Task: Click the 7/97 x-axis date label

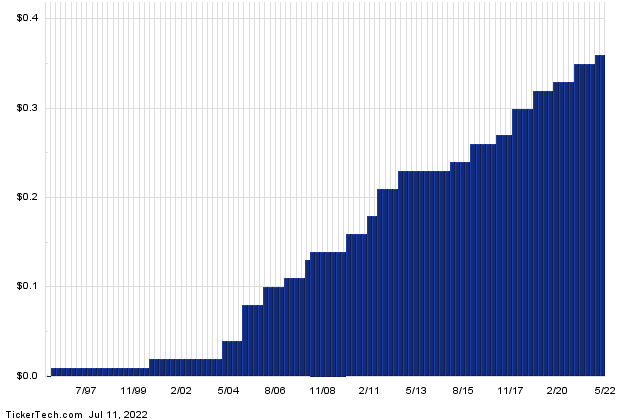Action: coord(86,391)
